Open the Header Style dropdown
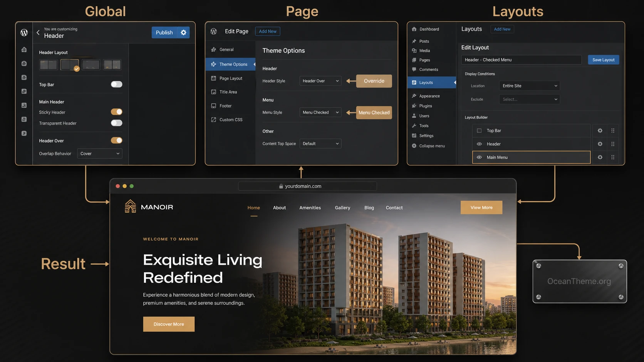644x362 pixels. tap(320, 81)
